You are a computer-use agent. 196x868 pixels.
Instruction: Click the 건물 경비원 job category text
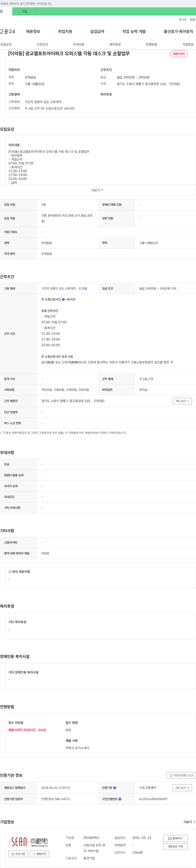(x=67, y=218)
